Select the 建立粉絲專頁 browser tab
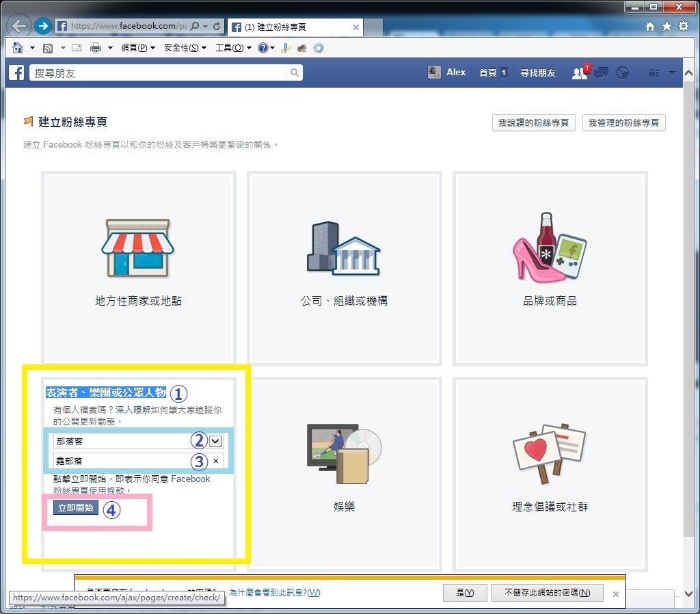 295,27
